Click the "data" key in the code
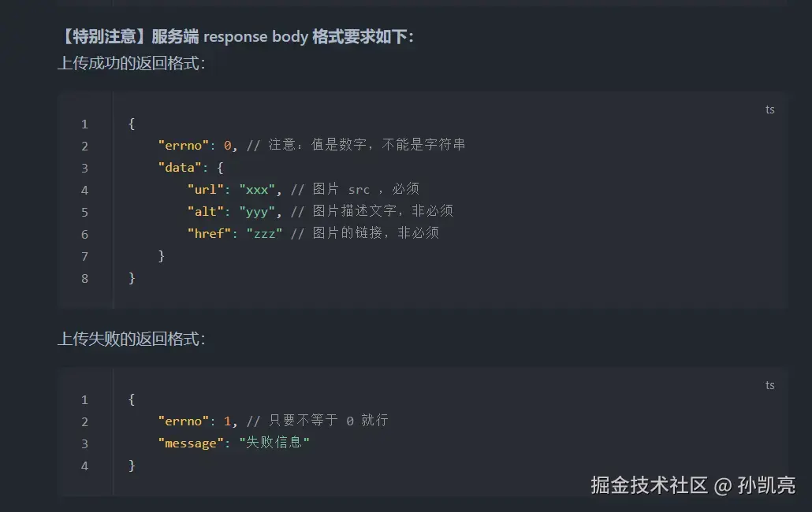Image resolution: width=812 pixels, height=512 pixels. [180, 167]
